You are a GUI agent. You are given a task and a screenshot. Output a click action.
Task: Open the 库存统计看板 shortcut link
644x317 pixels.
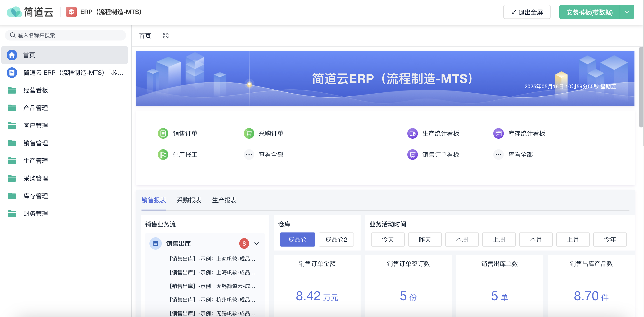[x=527, y=133]
